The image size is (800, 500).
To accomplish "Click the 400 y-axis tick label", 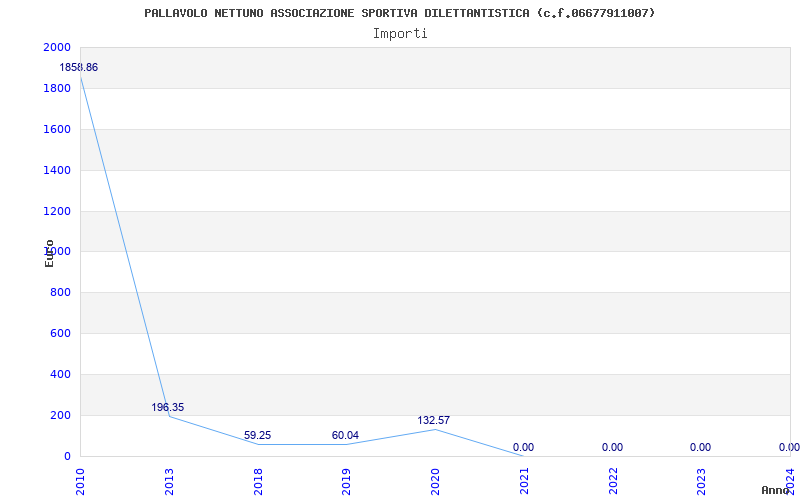I will (61, 374).
